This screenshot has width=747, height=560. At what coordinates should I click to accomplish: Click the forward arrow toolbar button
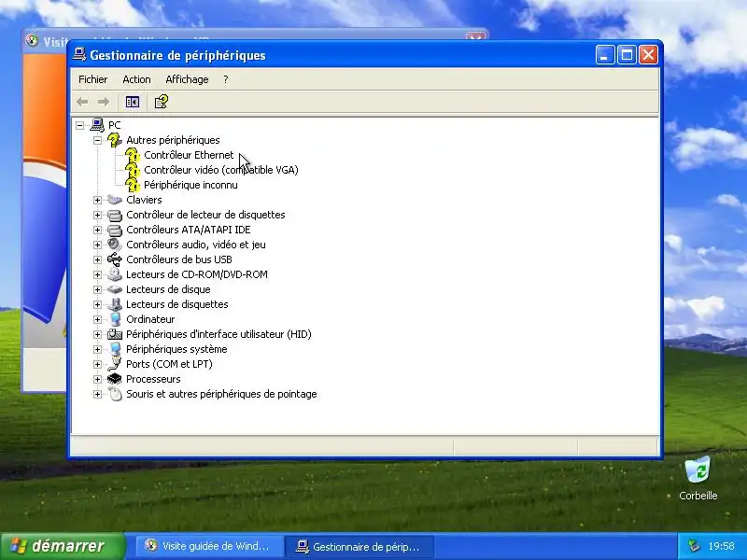104,102
